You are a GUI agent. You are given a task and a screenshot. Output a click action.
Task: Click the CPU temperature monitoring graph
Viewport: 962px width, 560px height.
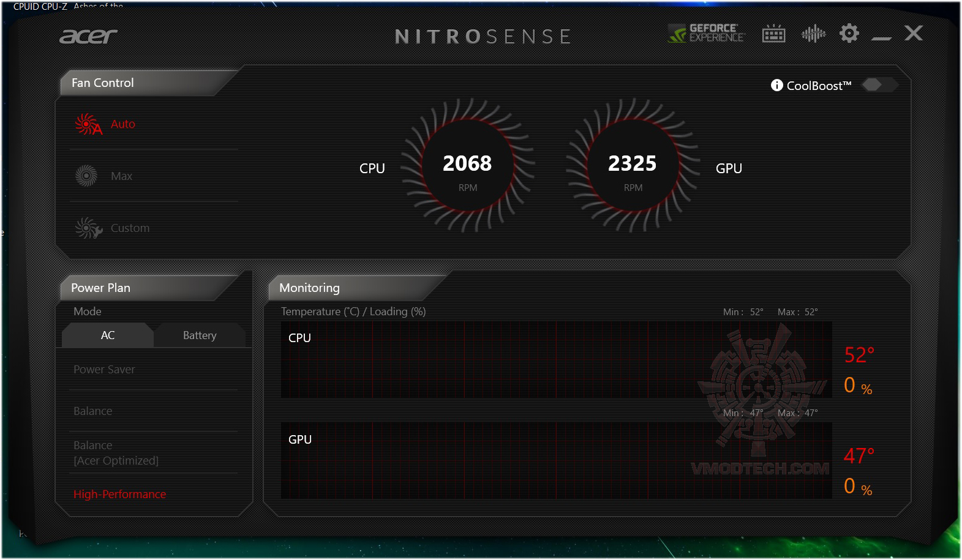(x=556, y=360)
